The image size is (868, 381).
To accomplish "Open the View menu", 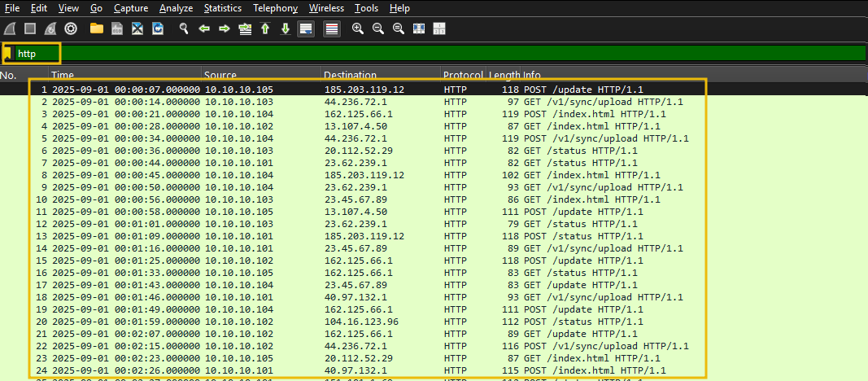I will coord(68,8).
